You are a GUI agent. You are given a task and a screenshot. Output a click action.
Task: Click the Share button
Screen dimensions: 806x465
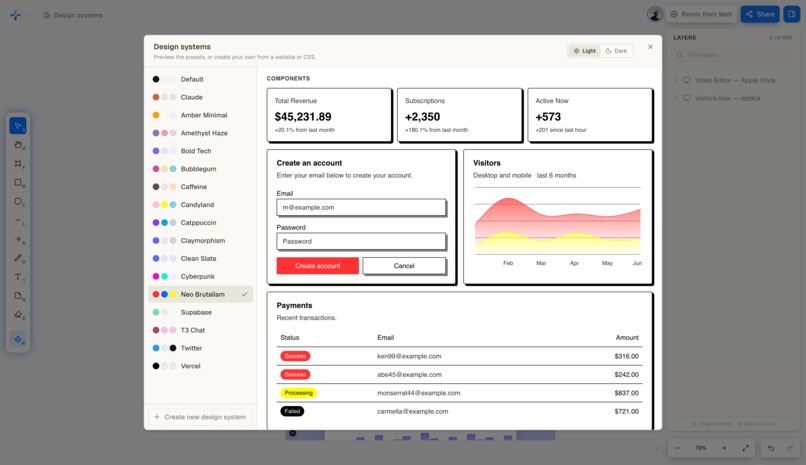pos(760,14)
